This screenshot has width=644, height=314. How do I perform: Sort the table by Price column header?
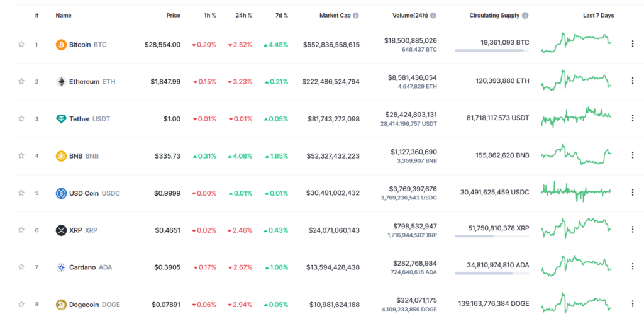[173, 16]
